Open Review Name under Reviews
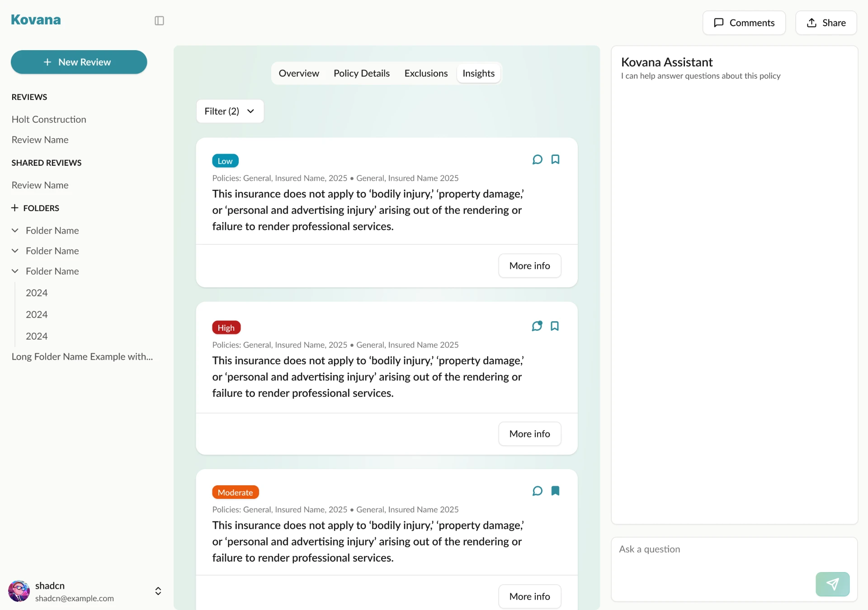The width and height of the screenshot is (868, 610). pos(40,140)
